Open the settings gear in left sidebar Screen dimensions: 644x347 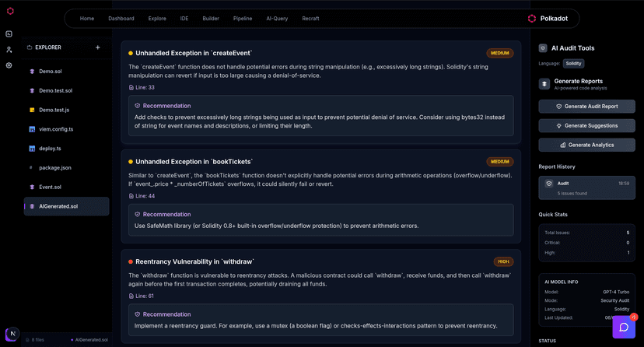9,65
